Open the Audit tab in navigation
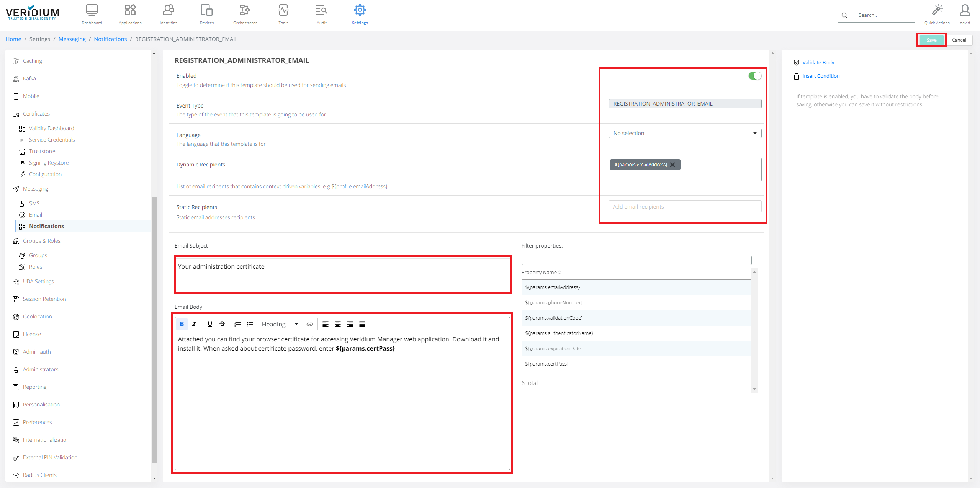Viewport: 980px width, 488px height. click(321, 14)
